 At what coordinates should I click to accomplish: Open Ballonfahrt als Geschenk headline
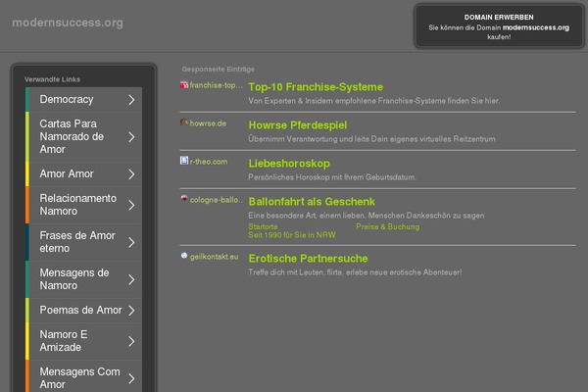[312, 202]
